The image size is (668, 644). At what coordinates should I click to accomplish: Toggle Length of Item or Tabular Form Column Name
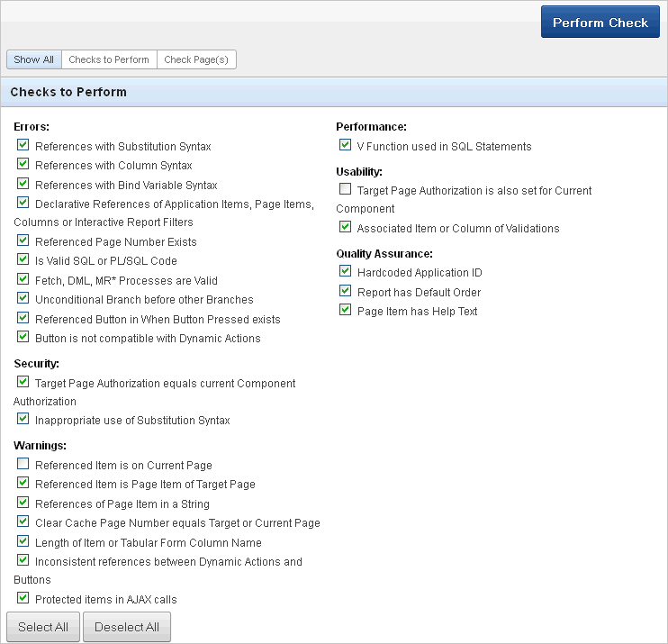(x=23, y=541)
